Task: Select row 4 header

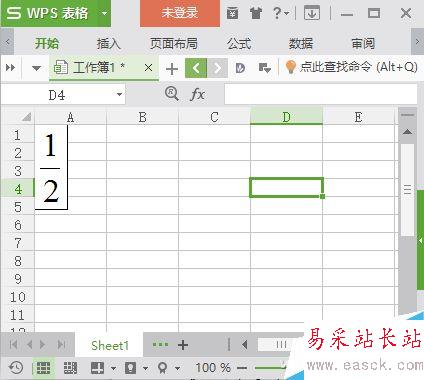Action: pyautogui.click(x=17, y=189)
